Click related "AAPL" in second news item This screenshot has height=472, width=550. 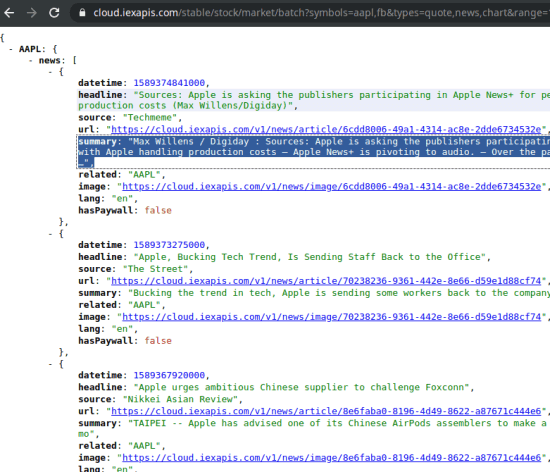click(144, 305)
